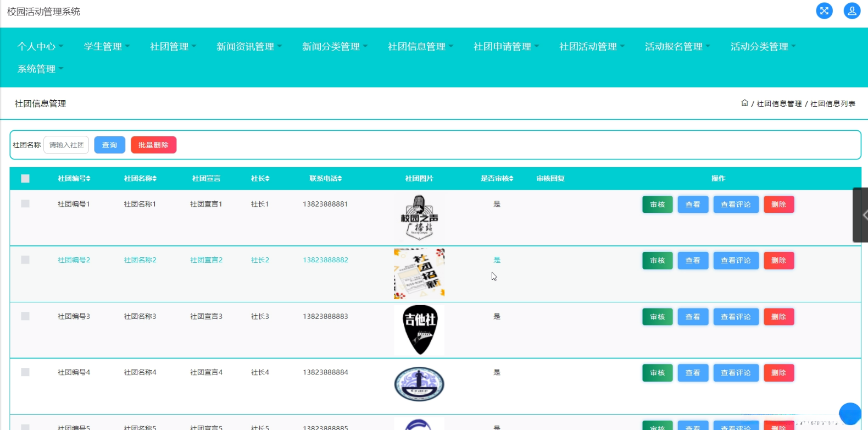The width and height of the screenshot is (868, 430).
Task: Click phone number 13823888881
Action: click(x=326, y=204)
